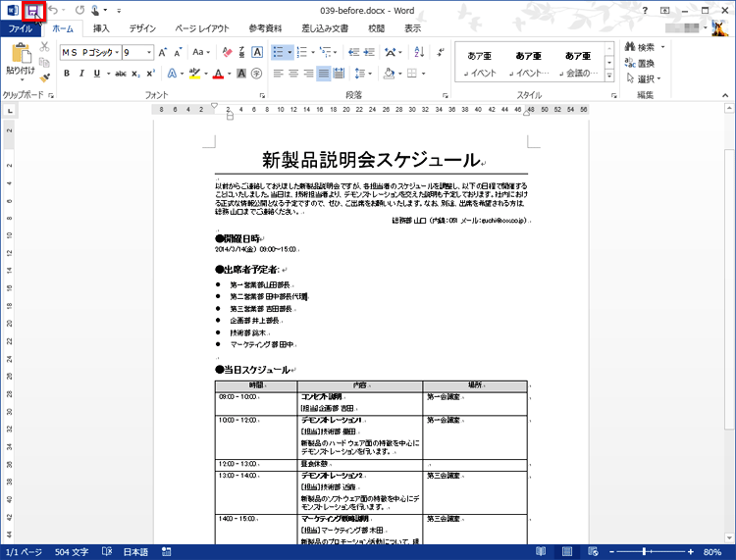This screenshot has height=560, width=736.
Task: Toggle Bold formatting
Action: click(67, 74)
